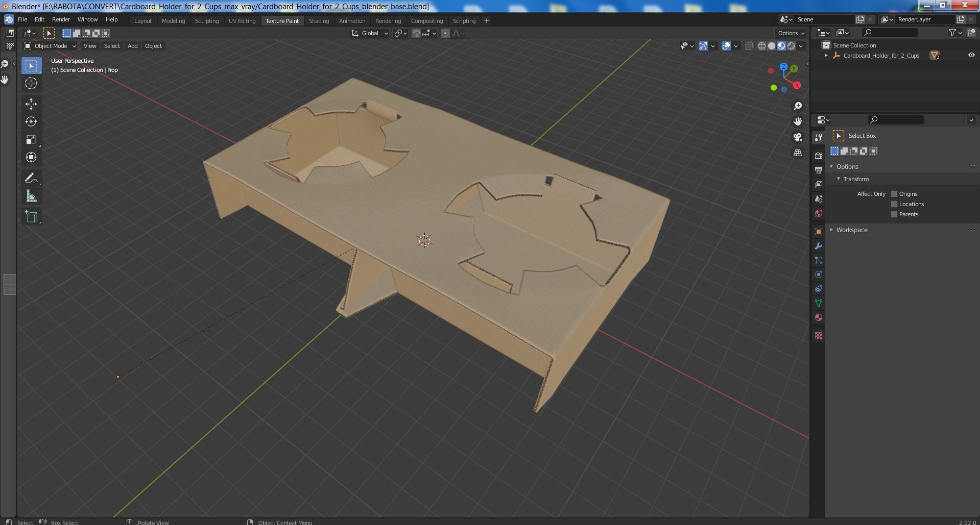The width and height of the screenshot is (980, 525).
Task: Toggle snapping magnet in the header
Action: [x=416, y=33]
